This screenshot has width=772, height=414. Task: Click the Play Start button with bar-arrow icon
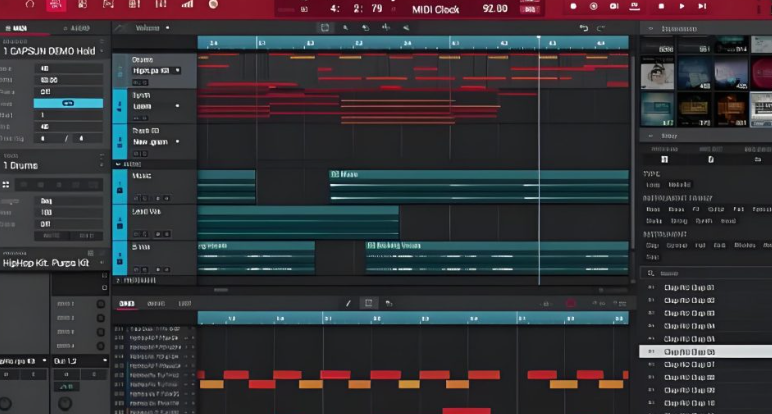[703, 6]
